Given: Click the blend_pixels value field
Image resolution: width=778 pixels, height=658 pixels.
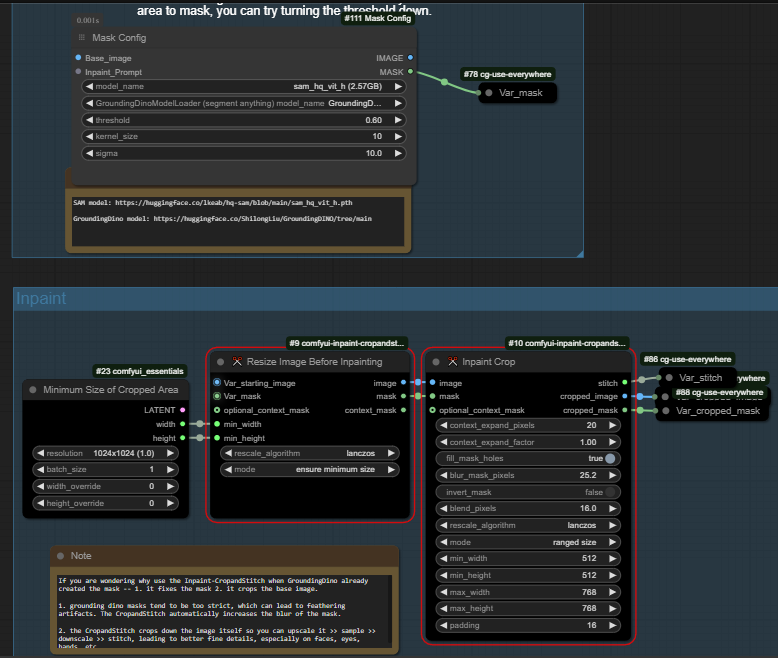Looking at the screenshot, I should pos(528,508).
